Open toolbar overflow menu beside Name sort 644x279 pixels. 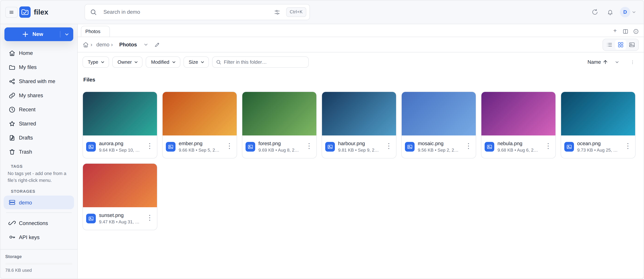(632, 62)
